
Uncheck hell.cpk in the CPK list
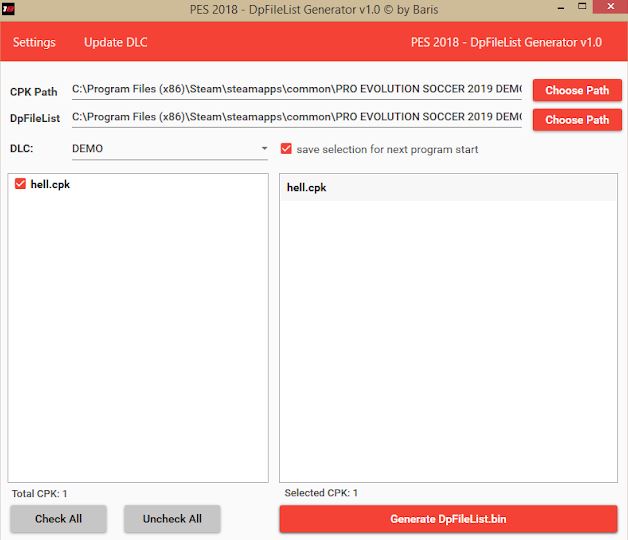pyautogui.click(x=20, y=183)
